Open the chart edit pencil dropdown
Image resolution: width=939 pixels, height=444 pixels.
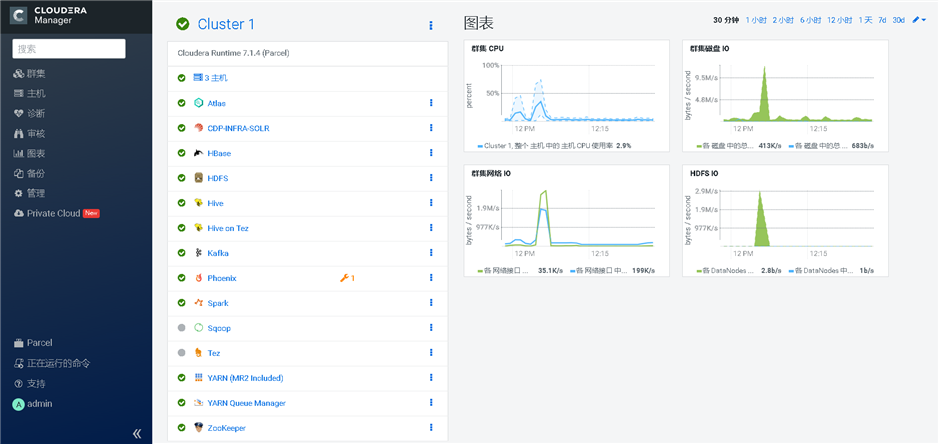point(919,20)
